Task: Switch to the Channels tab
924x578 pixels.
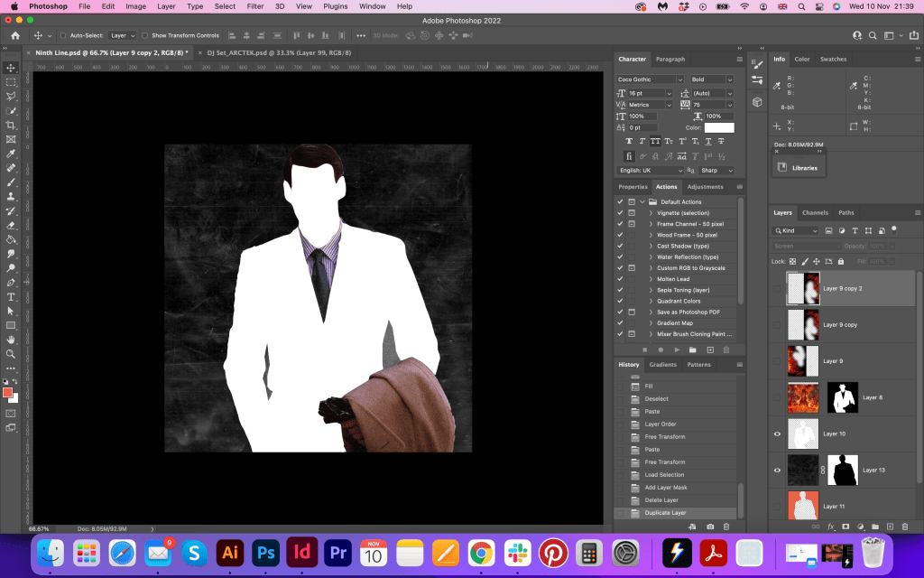Action: [x=815, y=213]
